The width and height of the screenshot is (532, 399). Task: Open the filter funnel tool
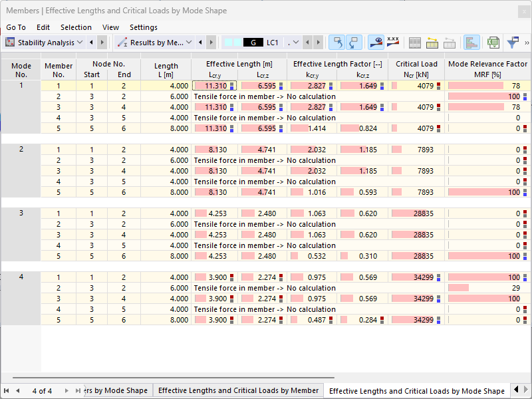pos(513,43)
